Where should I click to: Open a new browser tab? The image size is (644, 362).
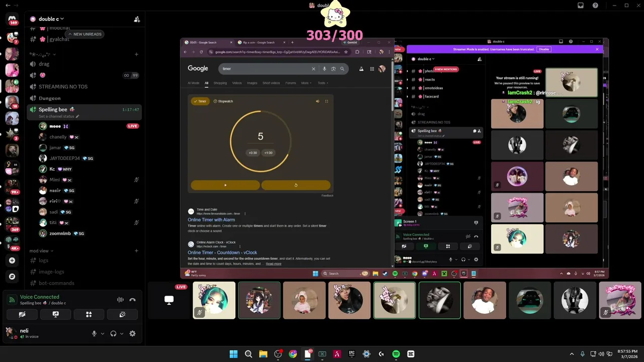[x=292, y=42]
